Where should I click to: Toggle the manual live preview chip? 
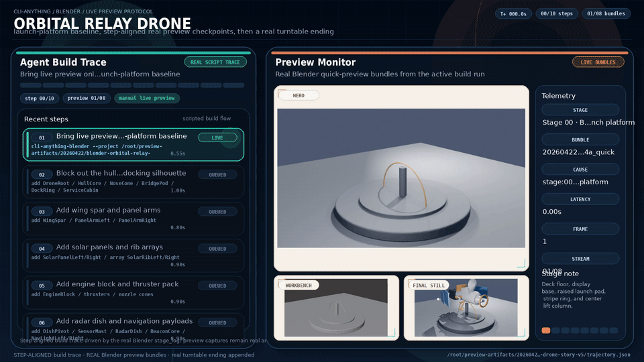146,99
